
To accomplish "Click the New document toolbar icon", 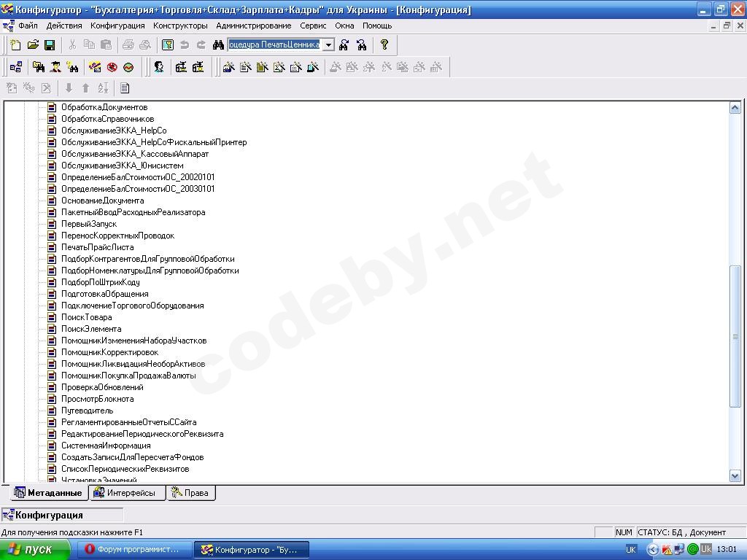I will 15,45.
